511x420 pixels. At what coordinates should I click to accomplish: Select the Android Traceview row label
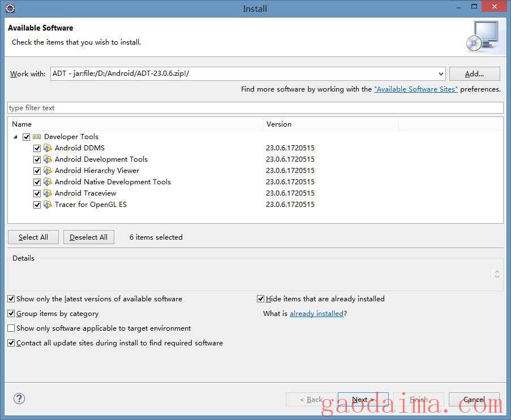85,193
